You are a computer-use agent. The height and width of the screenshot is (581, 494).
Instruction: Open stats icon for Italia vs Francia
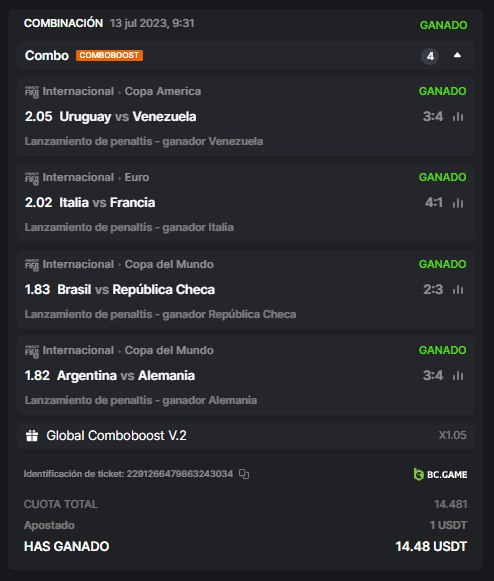(458, 203)
